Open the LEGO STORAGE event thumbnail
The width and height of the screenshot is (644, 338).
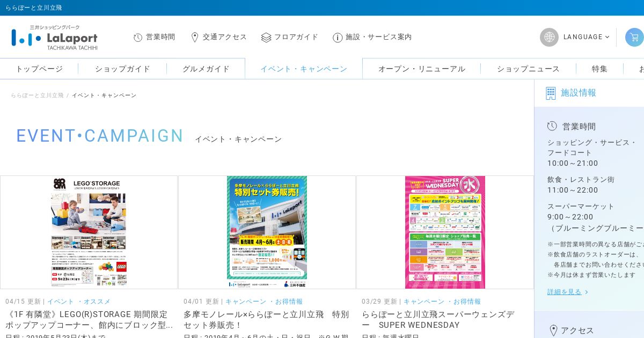point(89,232)
